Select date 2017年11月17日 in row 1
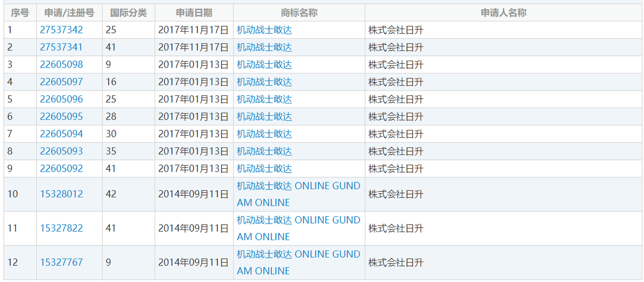 [194, 30]
